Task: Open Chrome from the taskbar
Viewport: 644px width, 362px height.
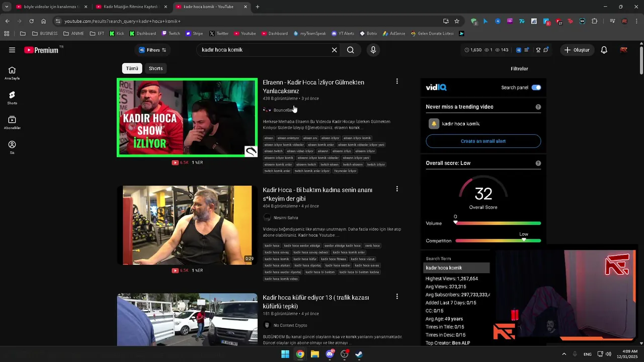Action: pyautogui.click(x=300, y=354)
